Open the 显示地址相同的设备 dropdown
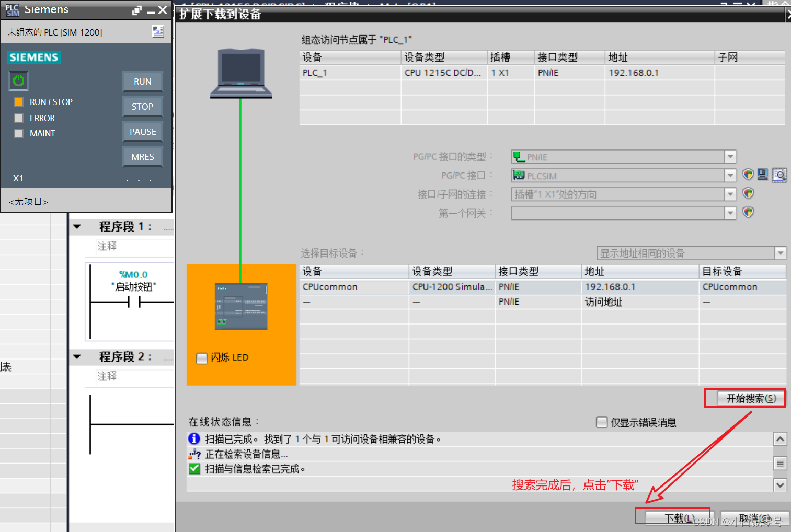This screenshot has width=791, height=532. 779,253
